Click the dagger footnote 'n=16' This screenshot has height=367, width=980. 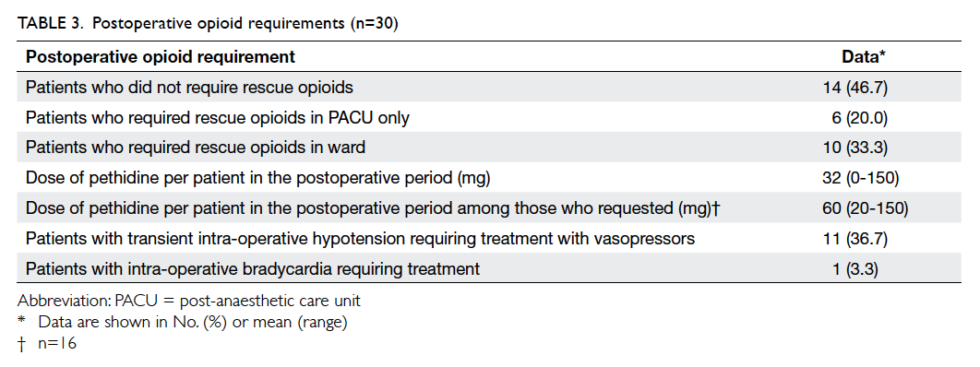[x=47, y=343]
